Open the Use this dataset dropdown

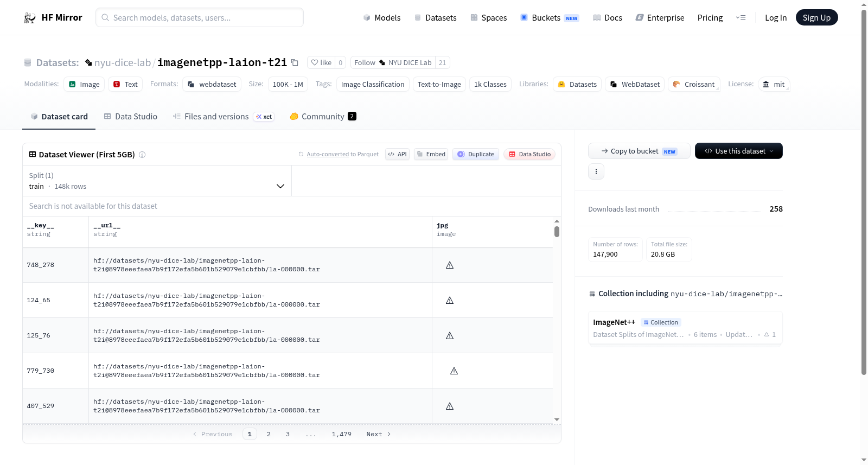click(x=739, y=151)
